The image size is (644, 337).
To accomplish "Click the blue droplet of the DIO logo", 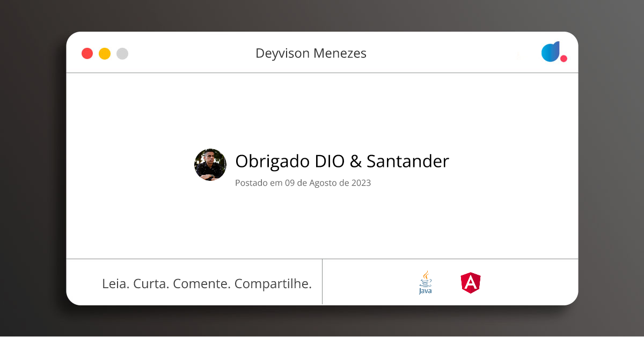I will coord(551,51).
